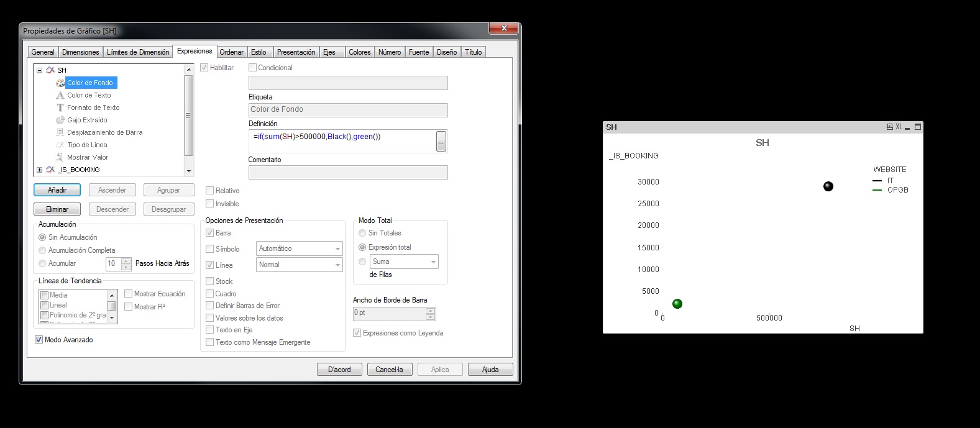This screenshot has width=980, height=428.
Task: Open the Presentación tab
Action: (x=296, y=52)
